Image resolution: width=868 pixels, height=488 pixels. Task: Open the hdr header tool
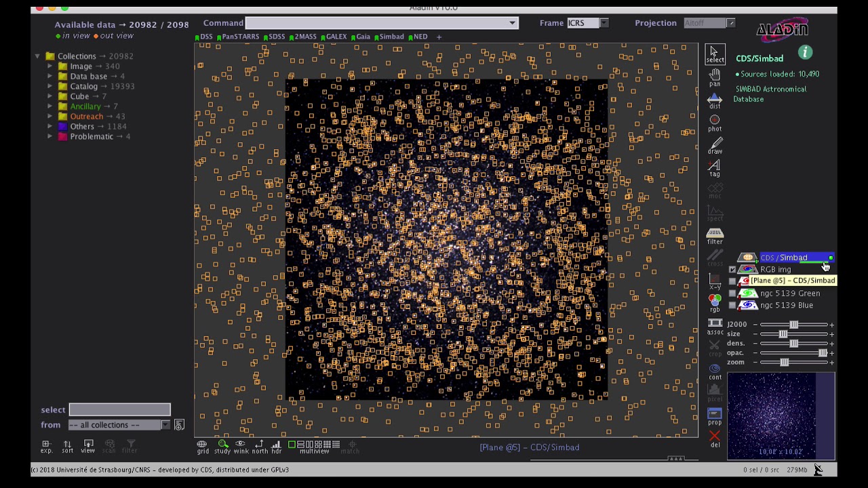[276, 447]
